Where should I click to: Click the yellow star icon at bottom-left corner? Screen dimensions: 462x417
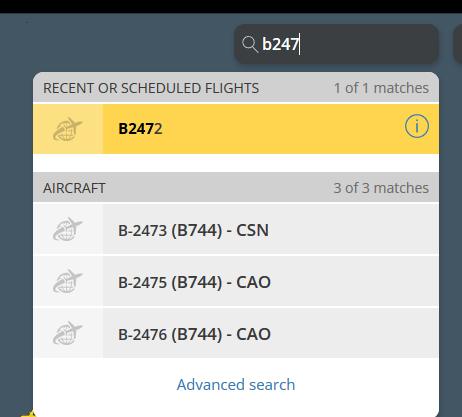pos(29,414)
